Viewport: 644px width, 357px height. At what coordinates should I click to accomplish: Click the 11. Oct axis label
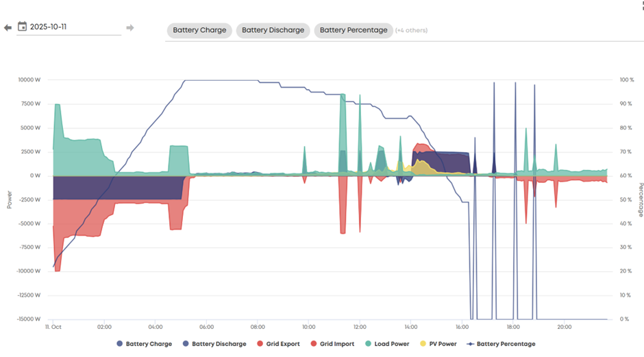pos(53,327)
